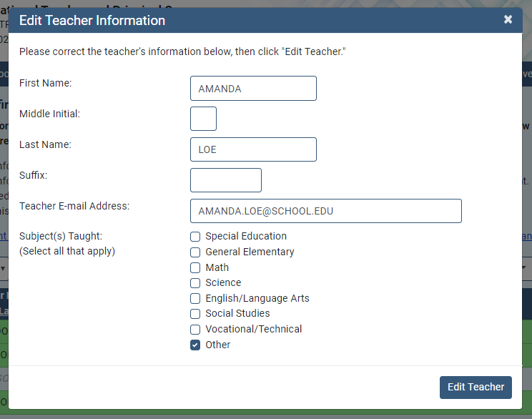This screenshot has height=419, width=532.
Task: Click the "Suffix:" label text
Action: [x=33, y=175]
